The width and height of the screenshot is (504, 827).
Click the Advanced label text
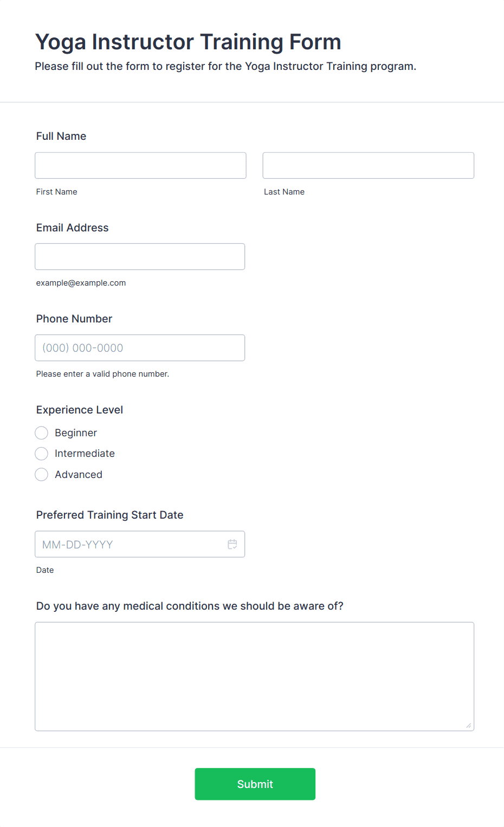point(79,475)
